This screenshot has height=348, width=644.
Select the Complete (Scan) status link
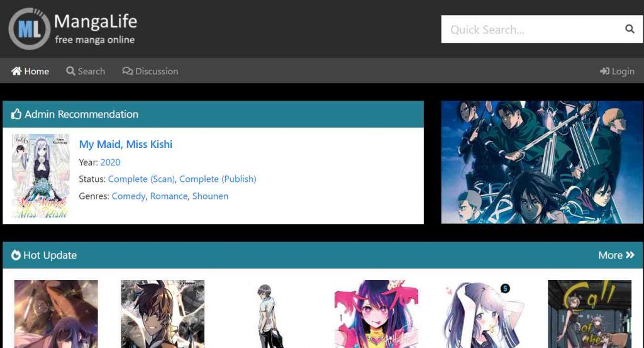(141, 179)
